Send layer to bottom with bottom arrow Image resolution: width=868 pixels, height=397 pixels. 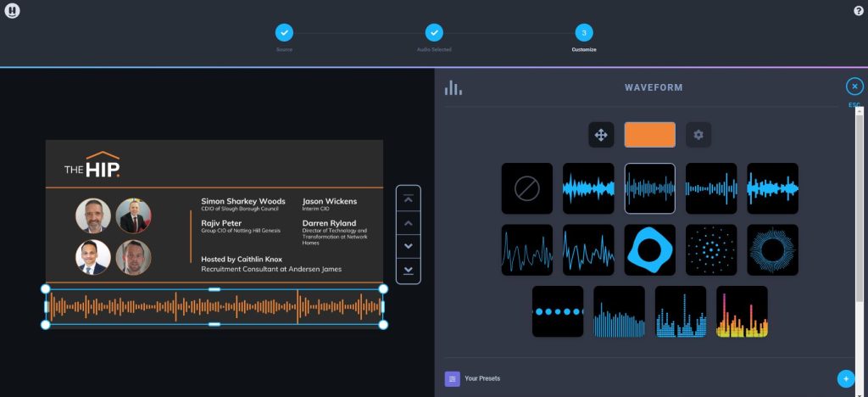pos(409,270)
